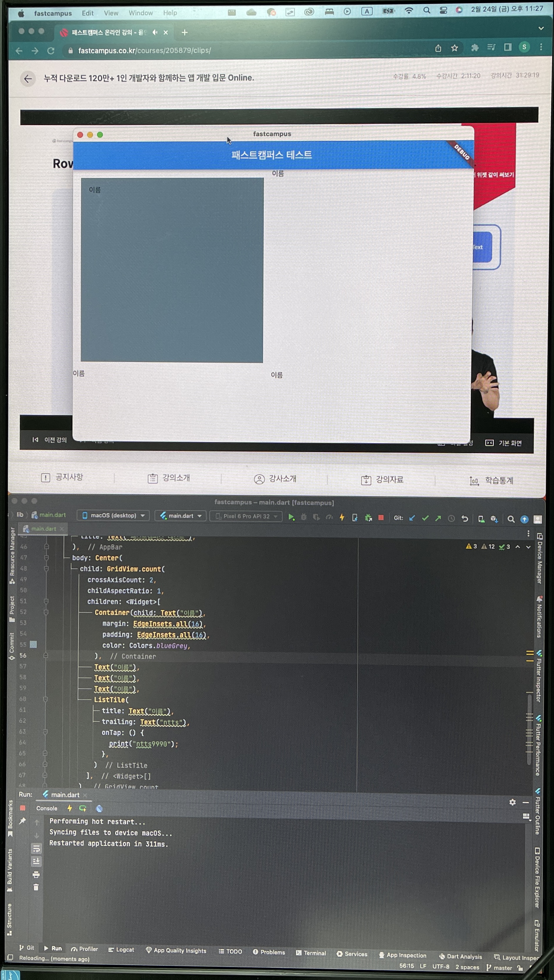Open Problems tool window tab
This screenshot has height=980, width=554.
pyautogui.click(x=269, y=952)
